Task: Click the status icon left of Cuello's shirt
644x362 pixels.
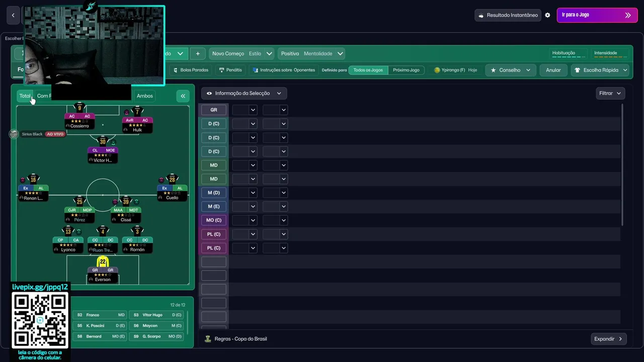Action: [161, 180]
